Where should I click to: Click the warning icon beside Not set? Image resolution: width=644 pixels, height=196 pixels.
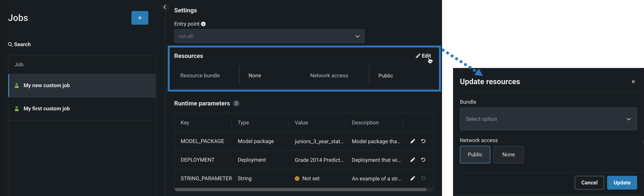coord(297,179)
